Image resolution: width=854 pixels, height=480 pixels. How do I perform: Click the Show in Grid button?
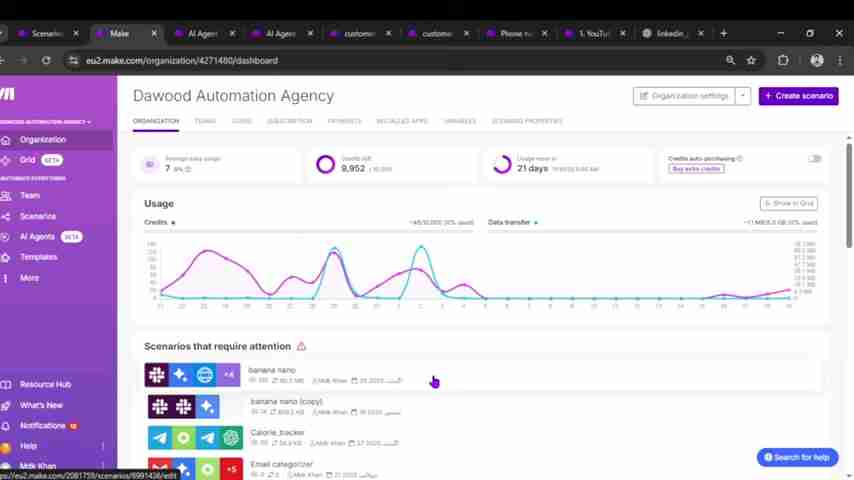[789, 203]
